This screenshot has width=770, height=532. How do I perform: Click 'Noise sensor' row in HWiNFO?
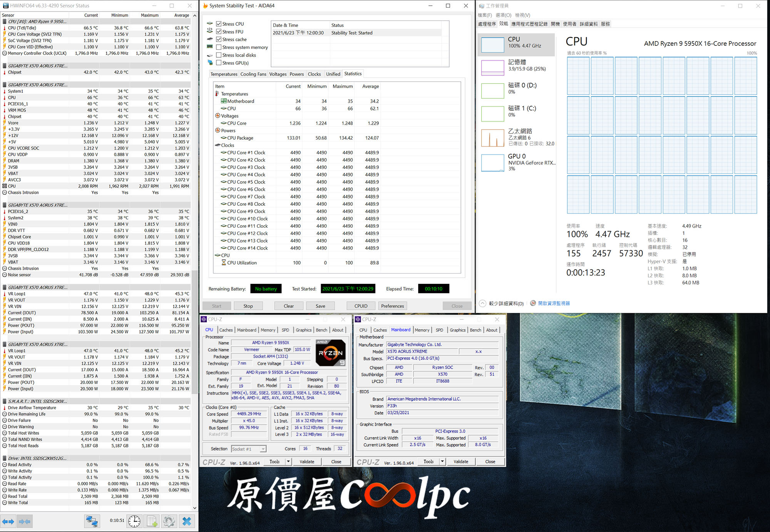96,275
